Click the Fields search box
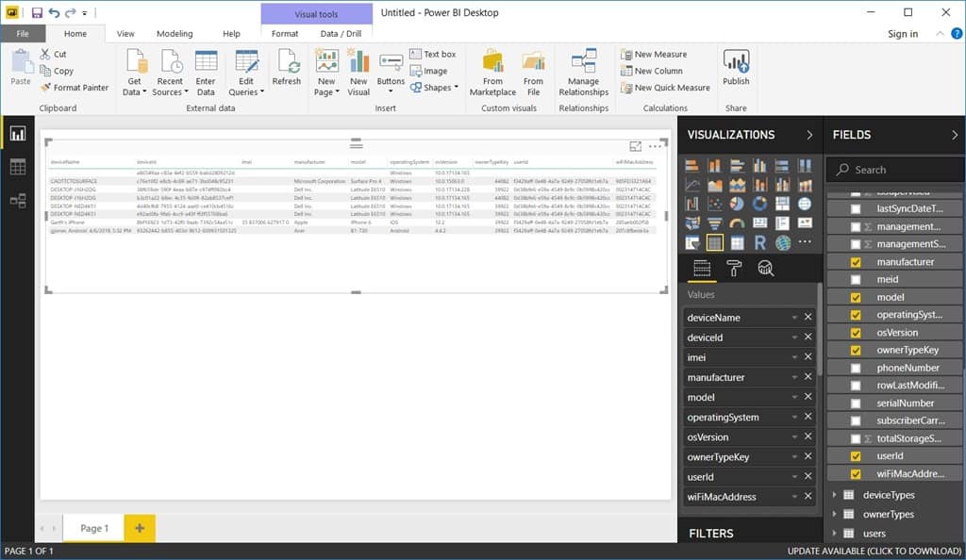The height and width of the screenshot is (560, 966). (893, 170)
